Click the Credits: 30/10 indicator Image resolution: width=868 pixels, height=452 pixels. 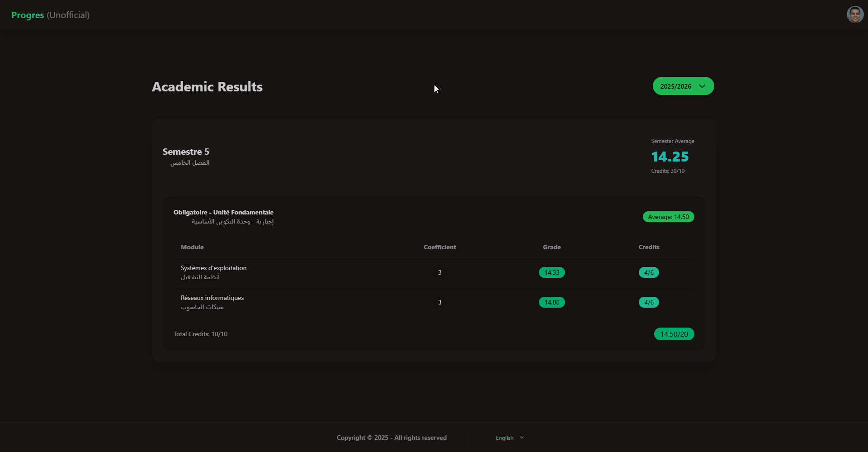(668, 171)
